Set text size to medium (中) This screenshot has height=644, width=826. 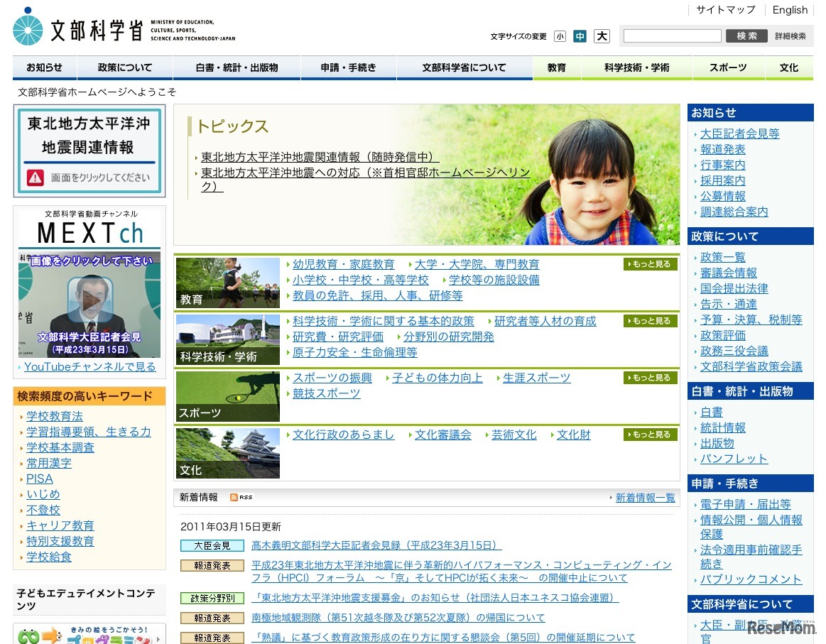(580, 36)
